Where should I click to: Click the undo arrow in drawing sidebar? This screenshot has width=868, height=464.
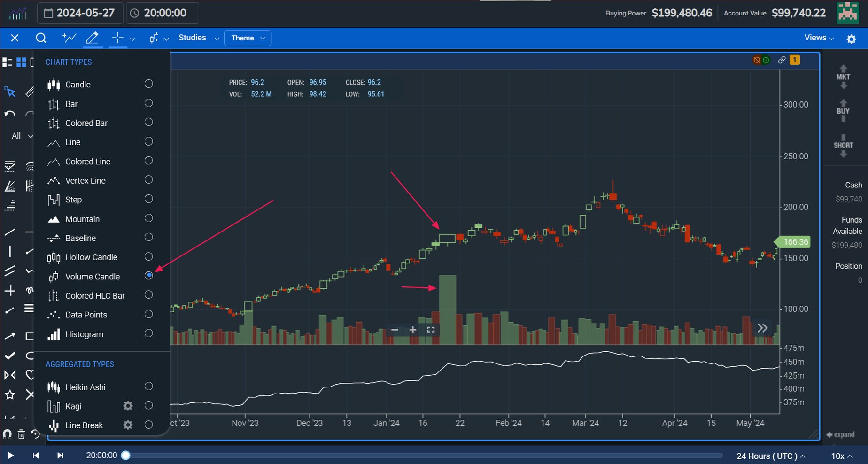click(x=9, y=113)
